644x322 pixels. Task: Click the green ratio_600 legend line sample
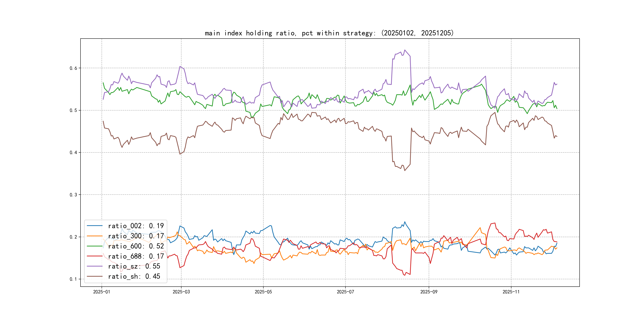[94, 246]
